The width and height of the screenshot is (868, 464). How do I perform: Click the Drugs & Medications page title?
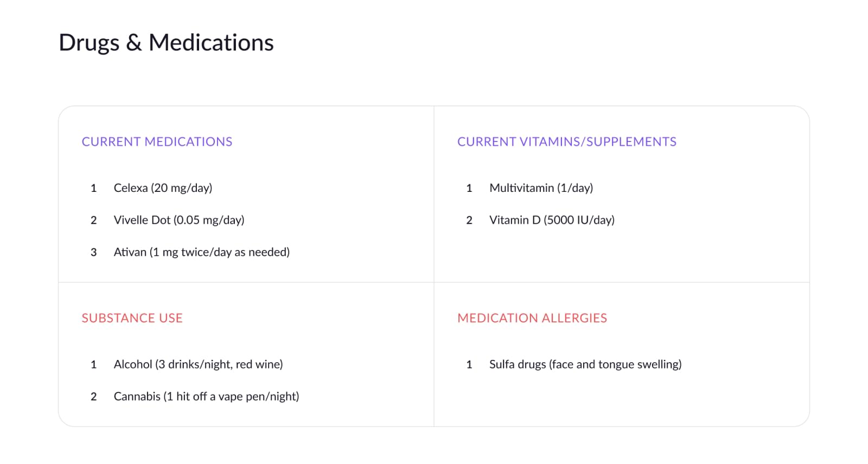point(166,43)
